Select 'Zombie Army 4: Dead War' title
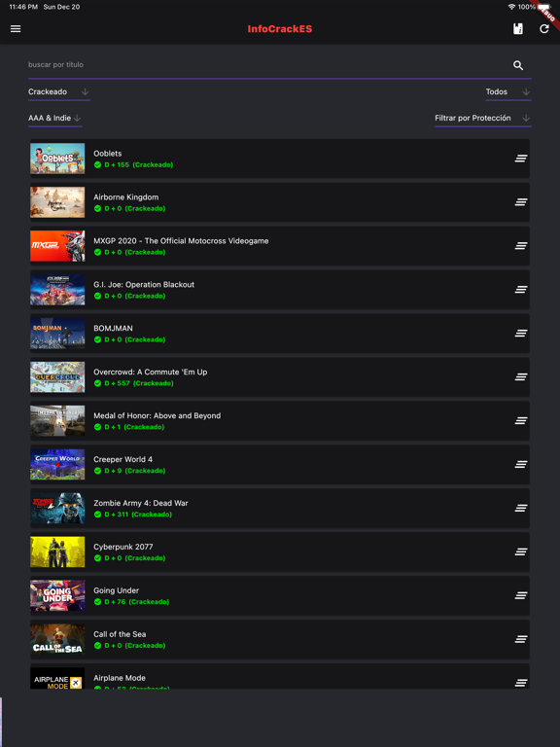This screenshot has width=560, height=747. [141, 503]
